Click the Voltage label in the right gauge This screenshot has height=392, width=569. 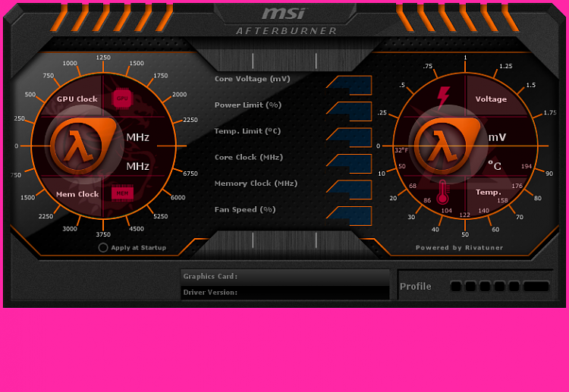point(491,99)
